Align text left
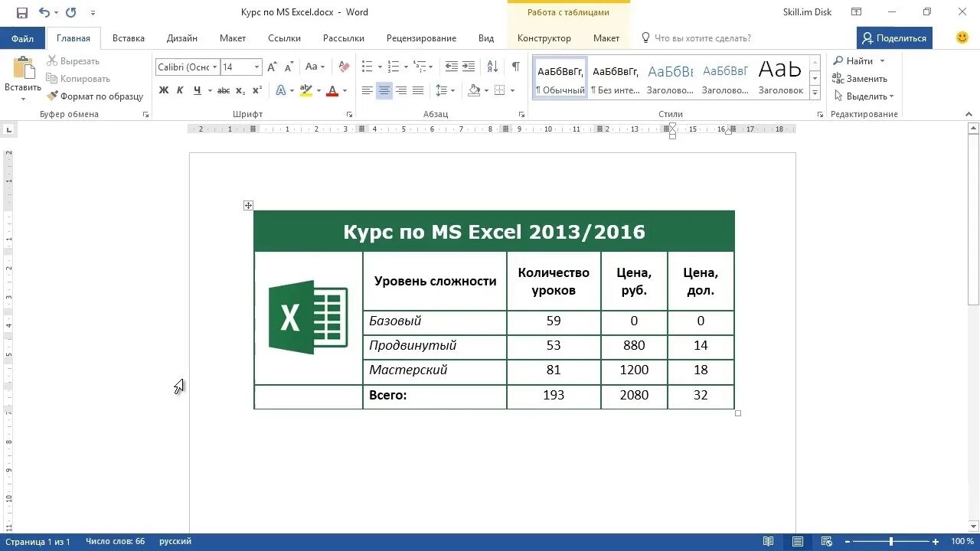 367,90
